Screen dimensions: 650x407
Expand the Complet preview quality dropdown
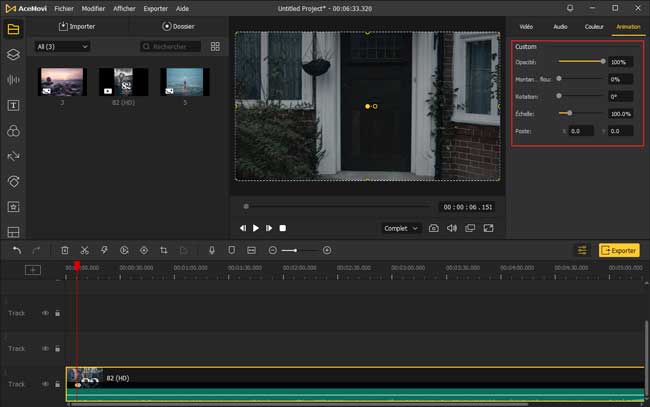[401, 228]
